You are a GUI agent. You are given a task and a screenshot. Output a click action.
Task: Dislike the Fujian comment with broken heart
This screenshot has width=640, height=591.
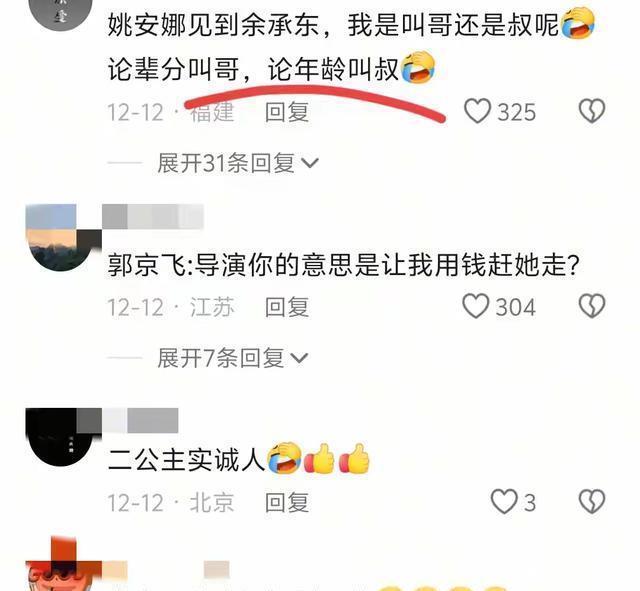coord(592,111)
